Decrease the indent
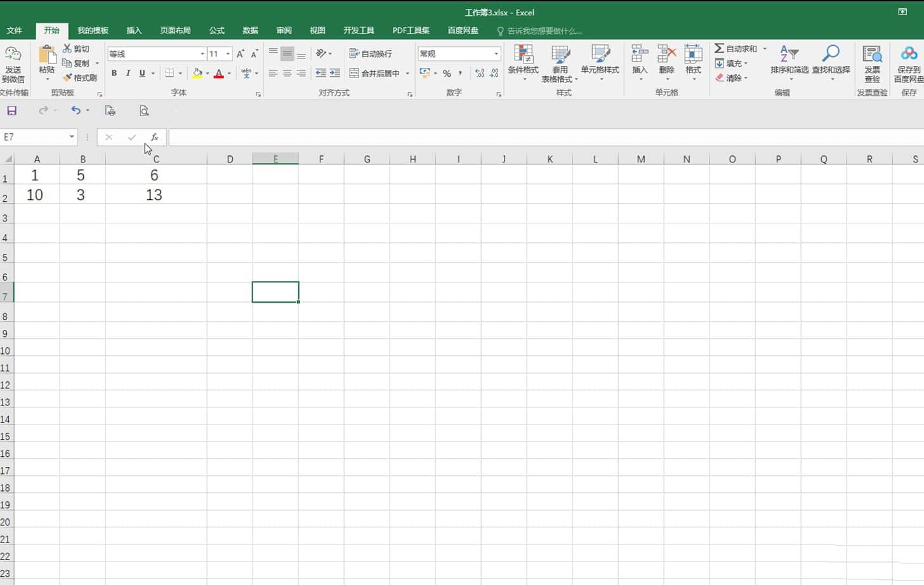 [321, 74]
